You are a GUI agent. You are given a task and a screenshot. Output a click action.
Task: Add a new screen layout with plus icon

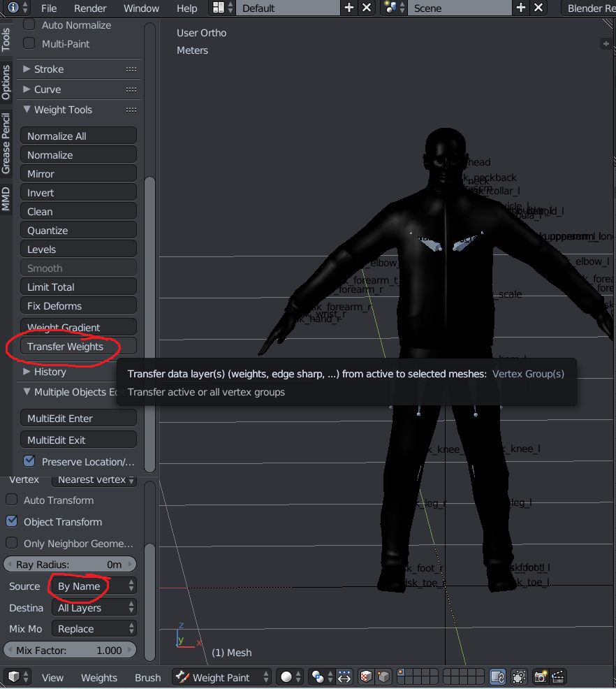tap(349, 8)
